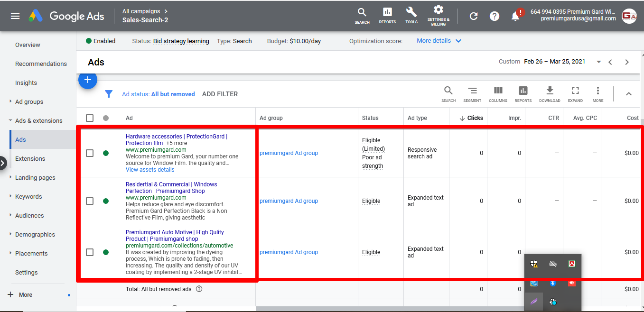Click the refresh icon
The width and height of the screenshot is (644, 312).
point(474,16)
